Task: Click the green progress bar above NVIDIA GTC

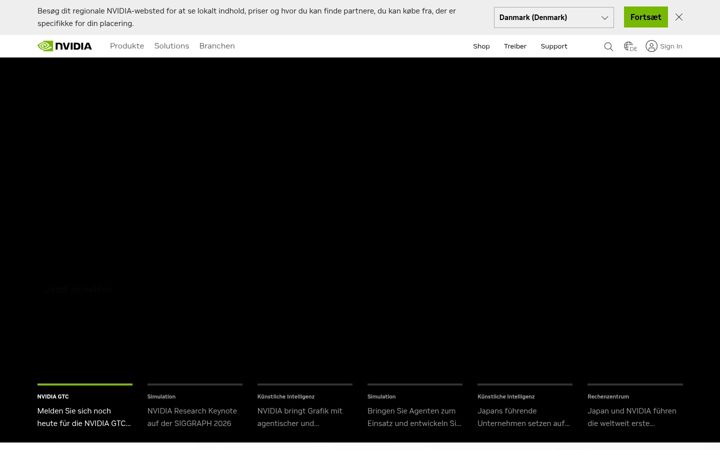Action: click(x=85, y=384)
